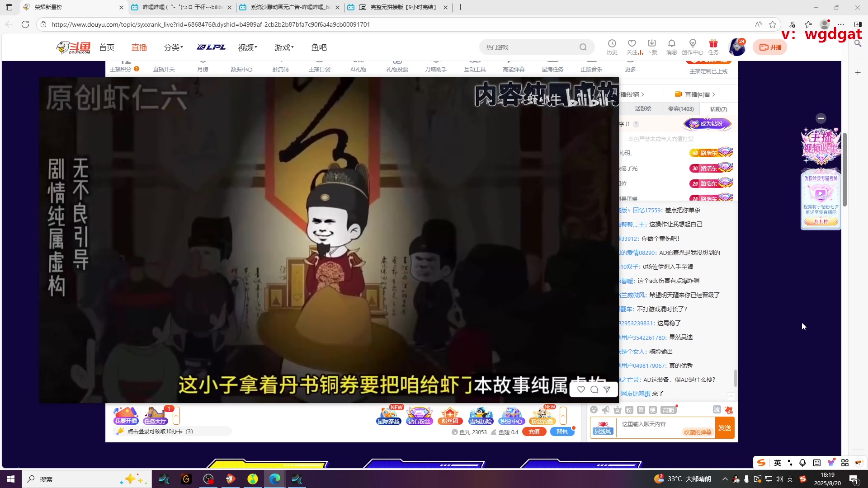Viewport: 868px width, 488px height.
Task: Select the 鱼吧 nav item
Action: (319, 47)
